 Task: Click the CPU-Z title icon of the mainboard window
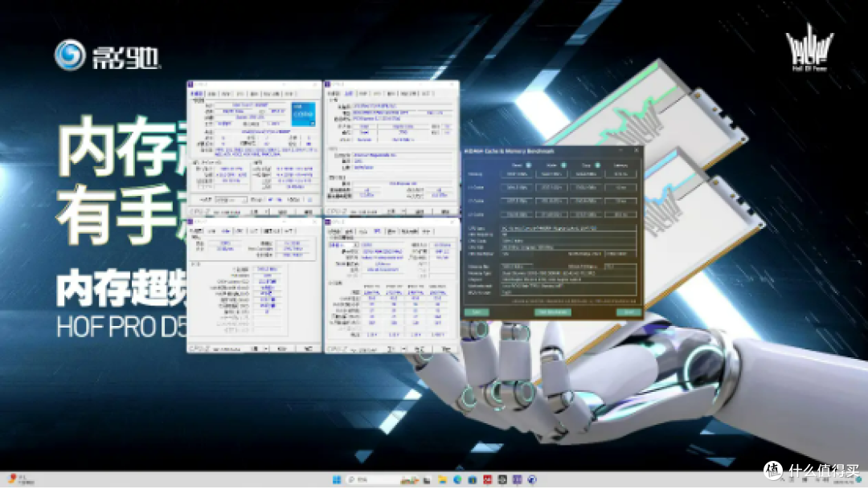point(328,84)
